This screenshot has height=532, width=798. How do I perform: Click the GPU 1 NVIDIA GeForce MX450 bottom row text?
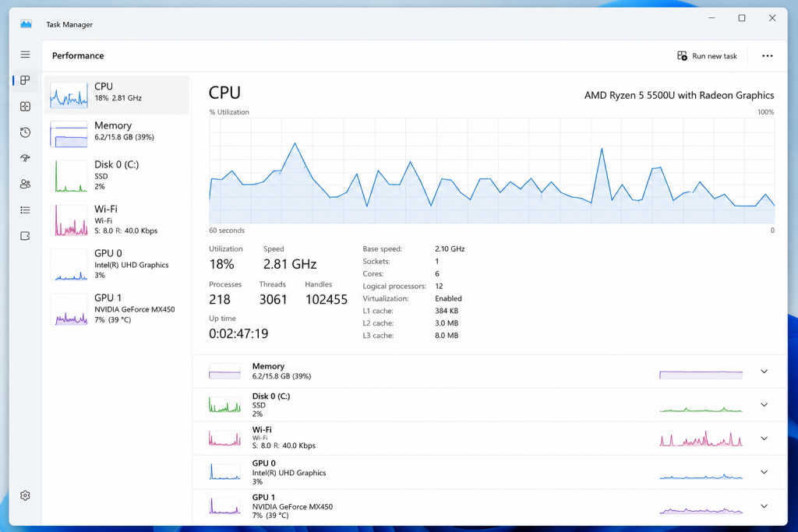(x=292, y=506)
